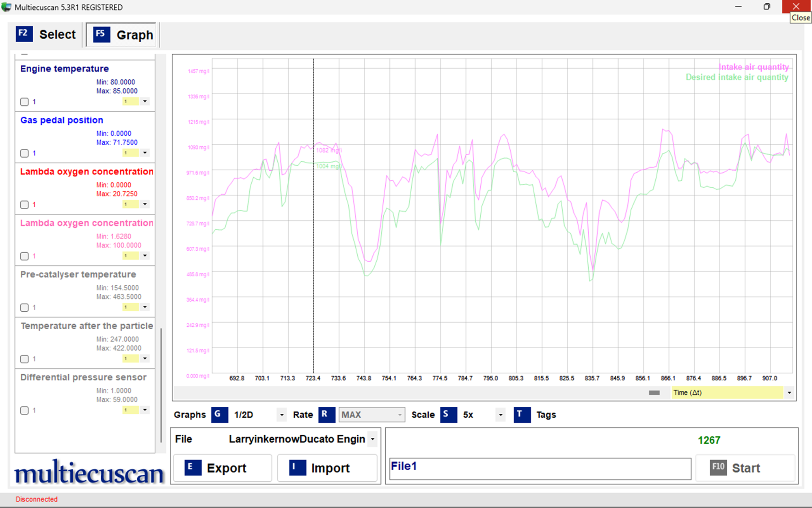Open pink Lambda oxygen concentration graph dropdown
Image resolution: width=812 pixels, height=508 pixels.
coord(145,256)
